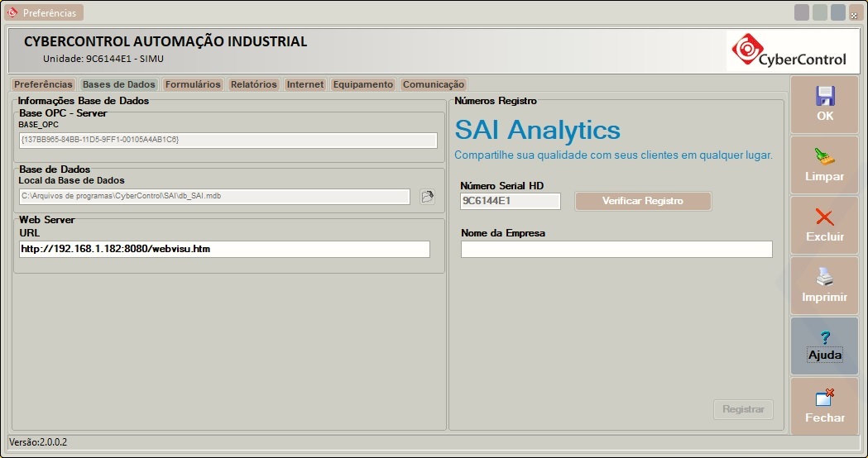The image size is (868, 458).
Task: Click the OK floppy disk save icon
Action: tap(824, 95)
